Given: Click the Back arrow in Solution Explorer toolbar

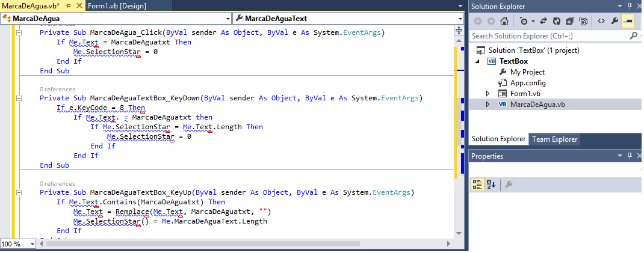Looking at the screenshot, I should pyautogui.click(x=478, y=21).
